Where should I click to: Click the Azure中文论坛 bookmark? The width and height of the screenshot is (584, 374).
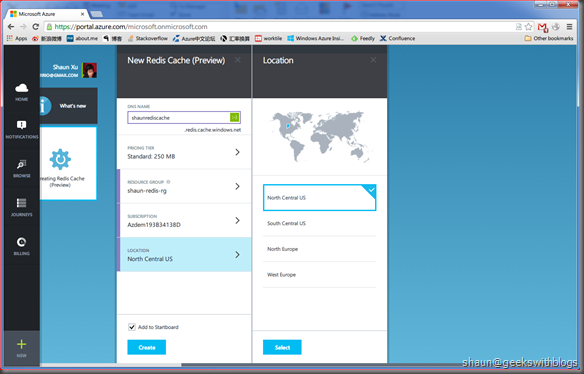194,38
